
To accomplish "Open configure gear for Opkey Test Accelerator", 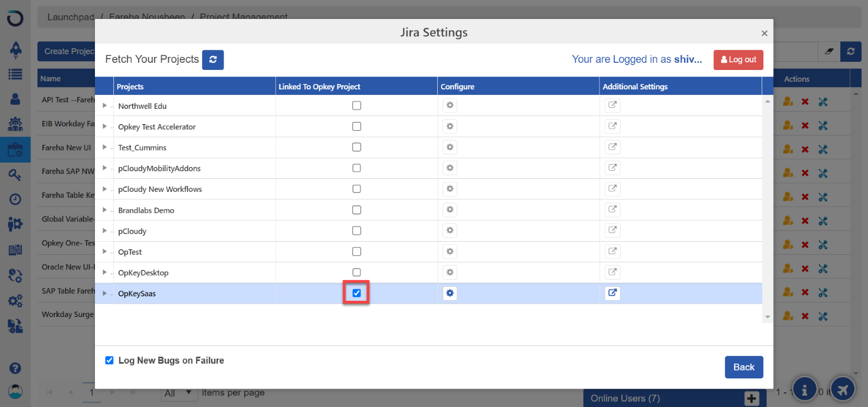I will [450, 126].
